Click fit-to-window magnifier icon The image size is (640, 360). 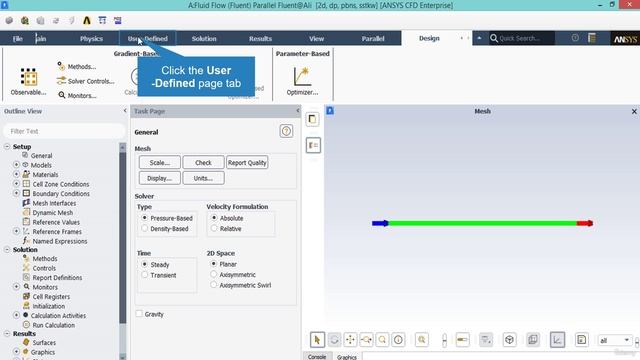coord(422,340)
